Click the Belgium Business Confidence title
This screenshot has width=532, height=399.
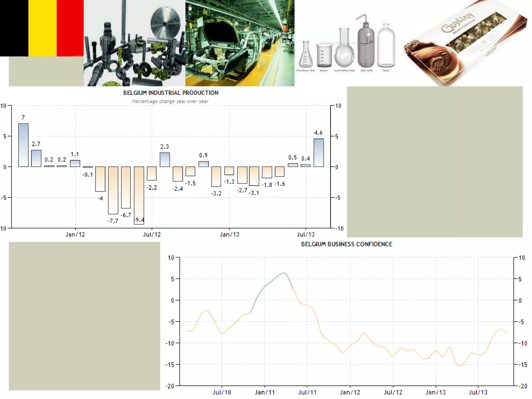[x=347, y=244]
